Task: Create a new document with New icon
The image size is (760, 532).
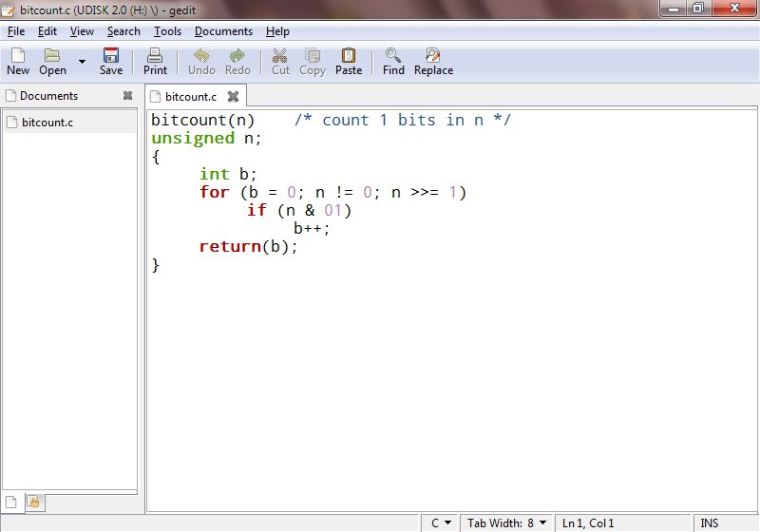Action: tap(18, 62)
